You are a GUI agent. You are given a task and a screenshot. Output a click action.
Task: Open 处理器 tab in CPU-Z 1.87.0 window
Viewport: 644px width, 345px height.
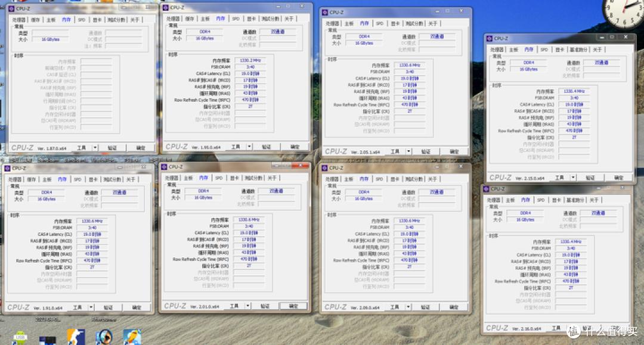pos(19,20)
